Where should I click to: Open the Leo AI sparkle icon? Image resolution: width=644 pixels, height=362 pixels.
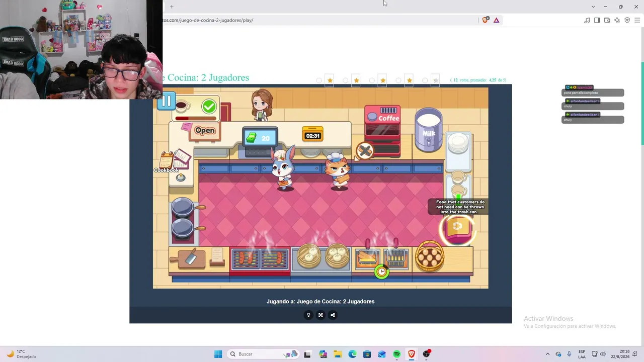[617, 20]
